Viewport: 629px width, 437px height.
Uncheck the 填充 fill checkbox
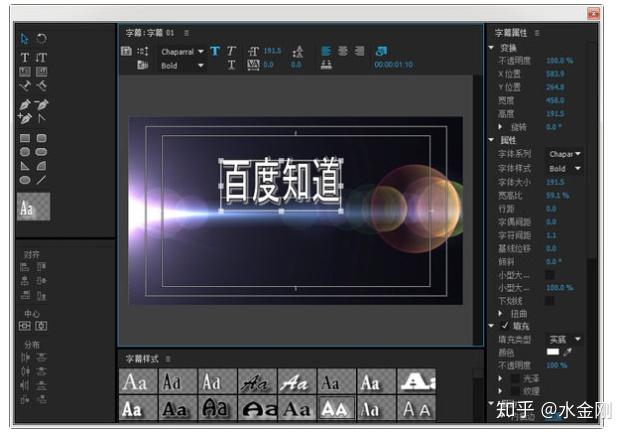(505, 326)
